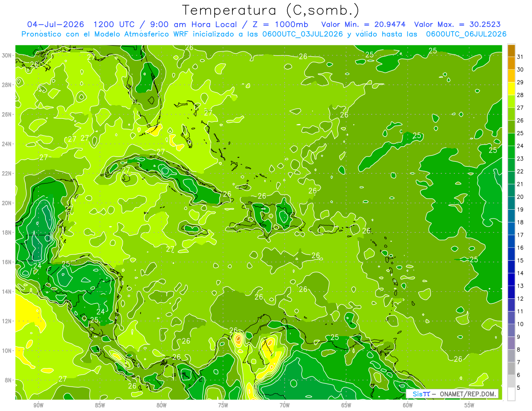Click legend value 17
The image size is (532, 411).
(520, 235)
